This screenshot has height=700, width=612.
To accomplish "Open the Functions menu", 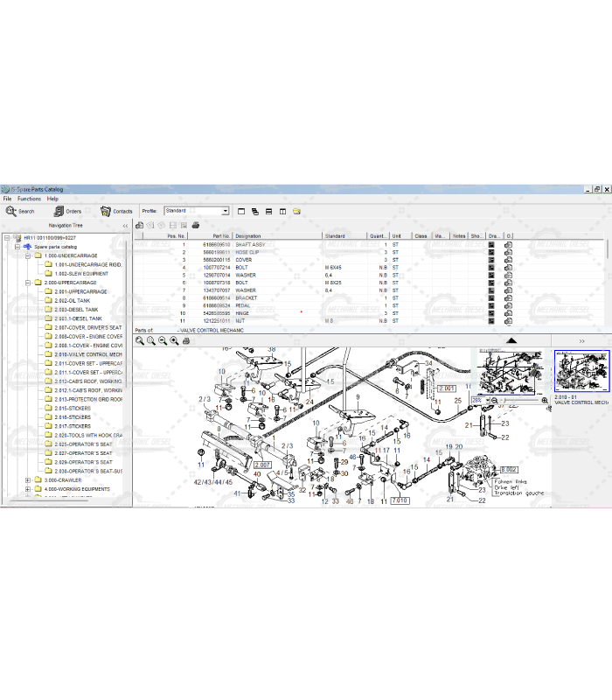I will pos(29,199).
